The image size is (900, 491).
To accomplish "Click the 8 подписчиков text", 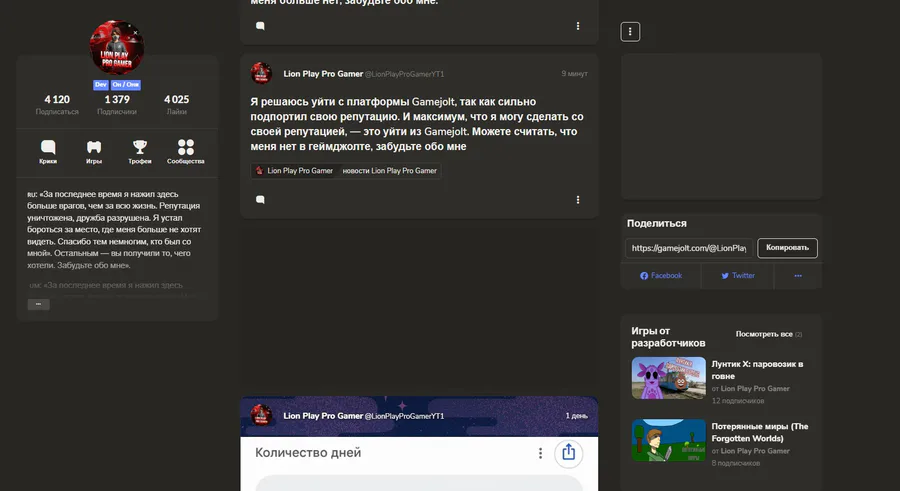I will 735,463.
